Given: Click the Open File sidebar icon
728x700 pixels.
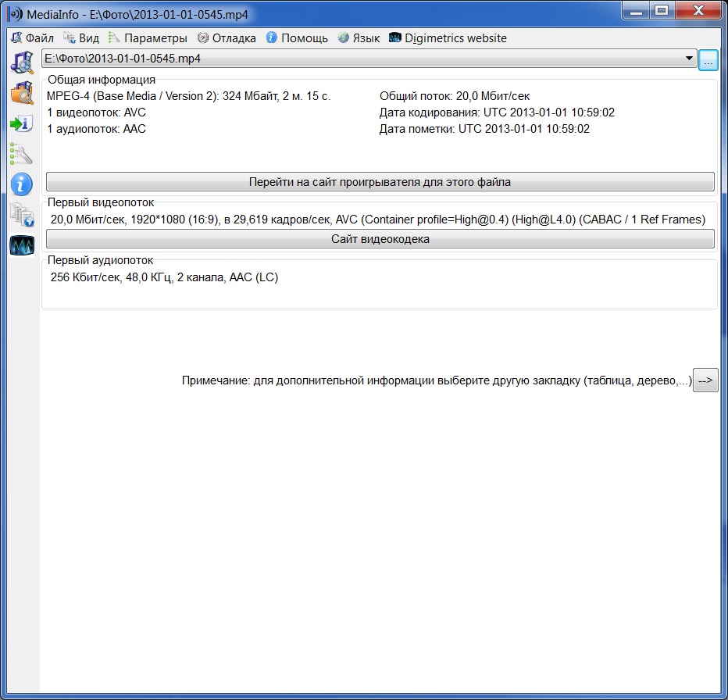Looking at the screenshot, I should tap(22, 62).
